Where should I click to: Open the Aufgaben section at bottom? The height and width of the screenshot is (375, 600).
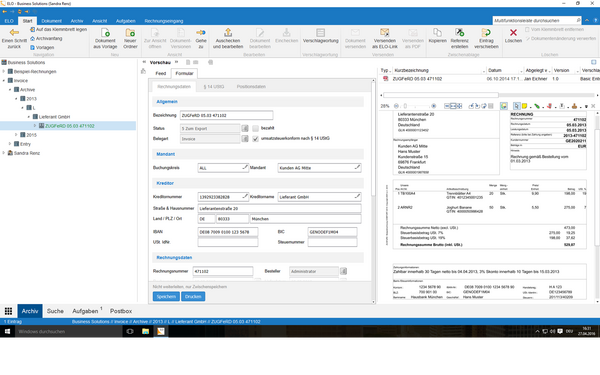click(85, 311)
